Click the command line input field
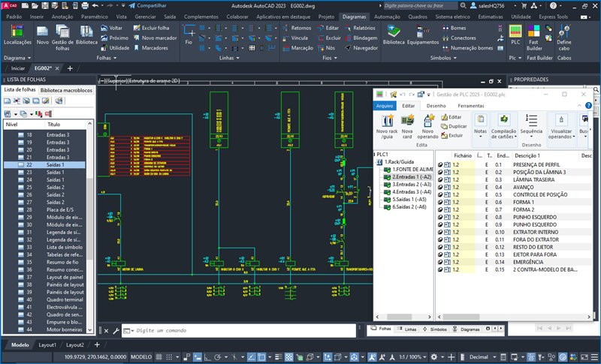 tap(239, 331)
